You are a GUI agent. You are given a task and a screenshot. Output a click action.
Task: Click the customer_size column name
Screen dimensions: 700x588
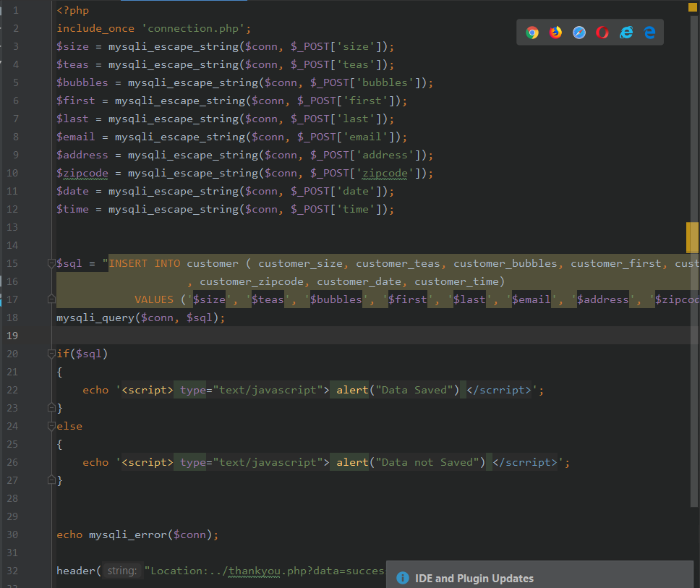pyautogui.click(x=300, y=263)
